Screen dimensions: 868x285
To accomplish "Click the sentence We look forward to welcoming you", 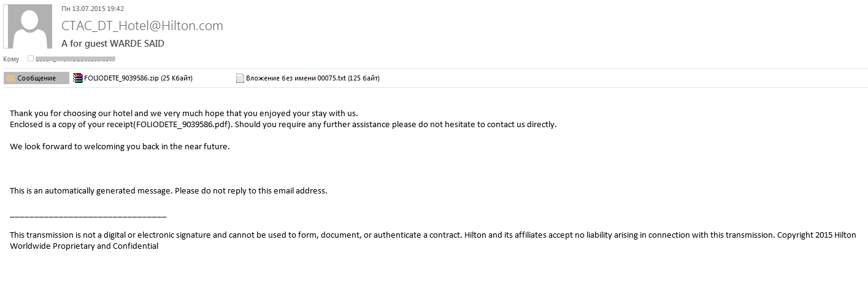I will [x=120, y=146].
